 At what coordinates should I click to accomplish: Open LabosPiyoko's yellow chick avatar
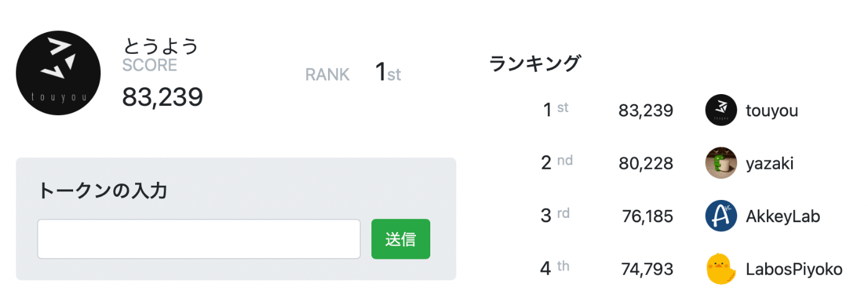tap(721, 269)
